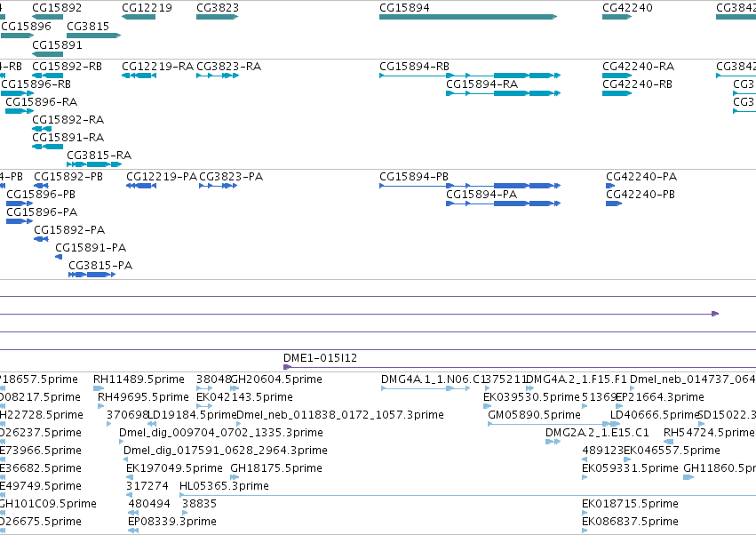Click EST Dmel_neb_011838_0172_1057.3prime
This screenshot has width=756, height=535.
point(340,415)
